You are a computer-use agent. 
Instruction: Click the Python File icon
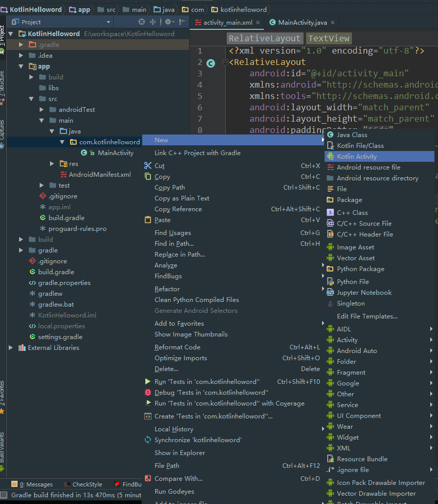[330, 281]
